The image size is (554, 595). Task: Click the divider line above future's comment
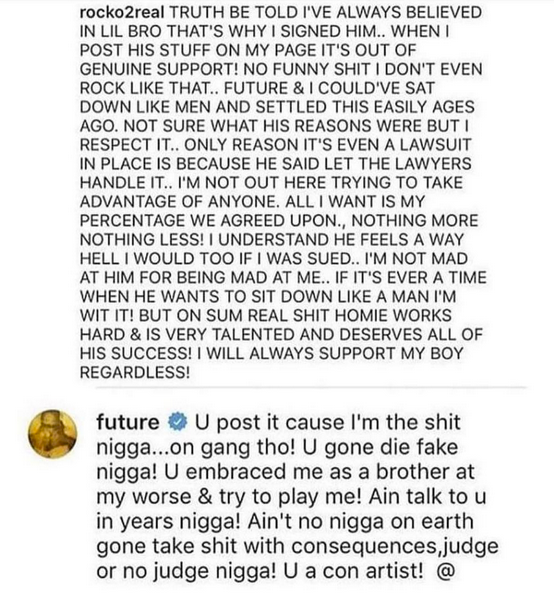click(x=311, y=388)
